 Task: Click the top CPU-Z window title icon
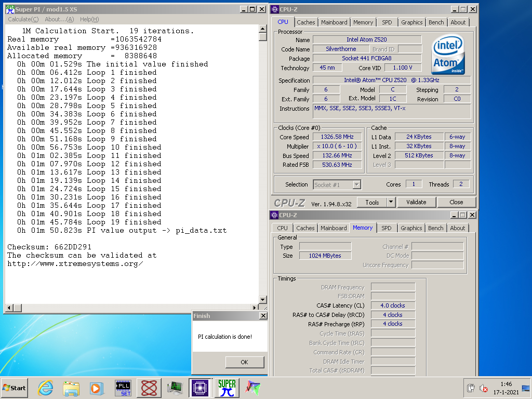tap(275, 9)
